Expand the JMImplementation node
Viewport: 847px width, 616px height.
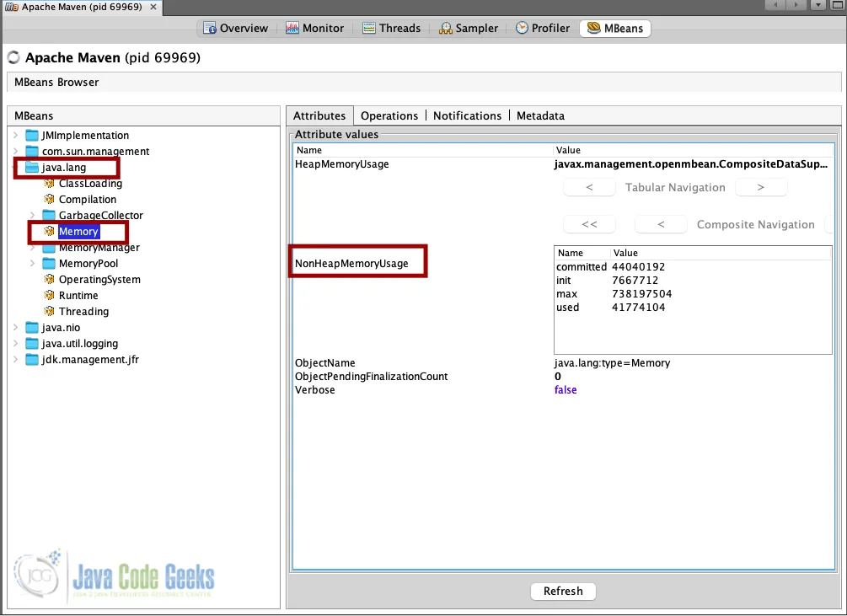(16, 135)
